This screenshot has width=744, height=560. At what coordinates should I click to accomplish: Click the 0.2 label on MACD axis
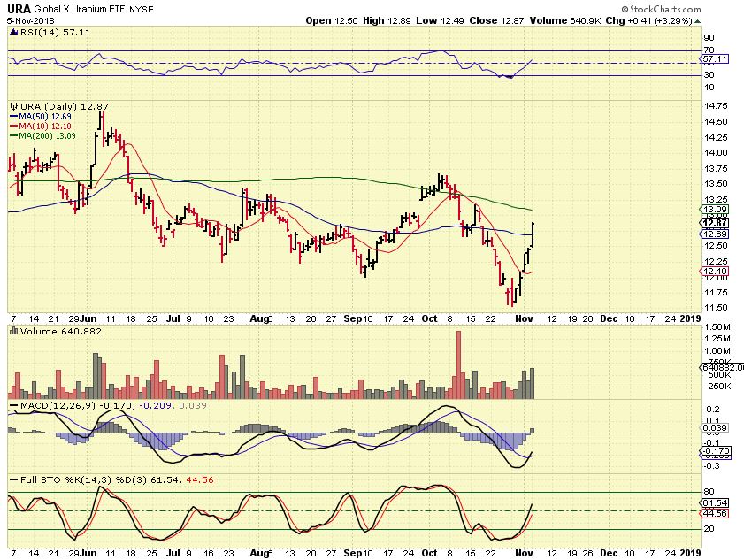pyautogui.click(x=713, y=410)
